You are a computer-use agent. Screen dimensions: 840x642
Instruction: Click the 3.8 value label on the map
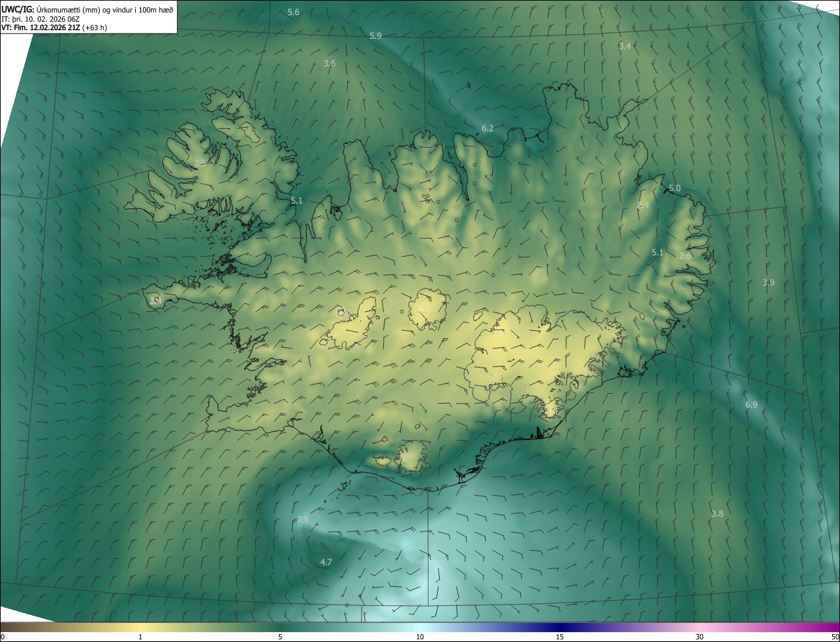[717, 513]
